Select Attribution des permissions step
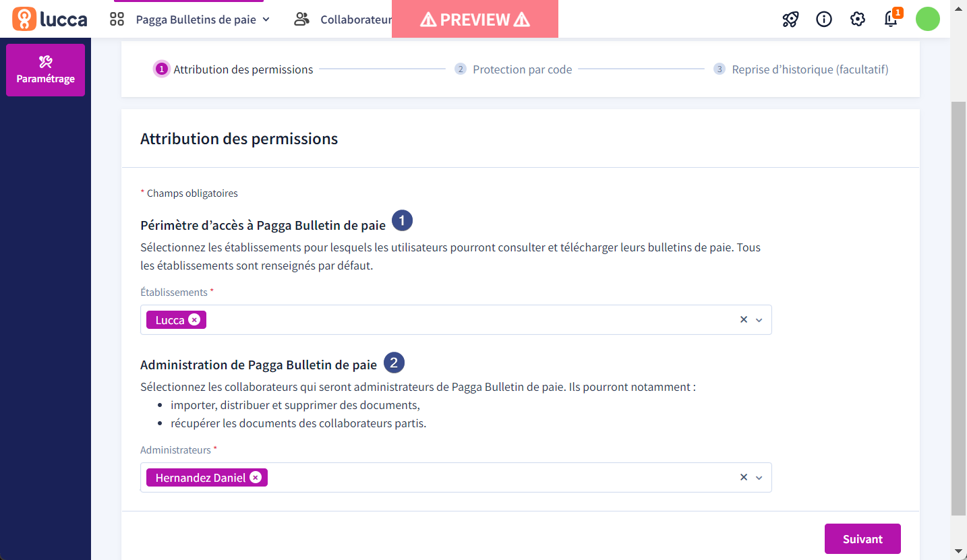Screen dimensions: 967x560 [235, 69]
